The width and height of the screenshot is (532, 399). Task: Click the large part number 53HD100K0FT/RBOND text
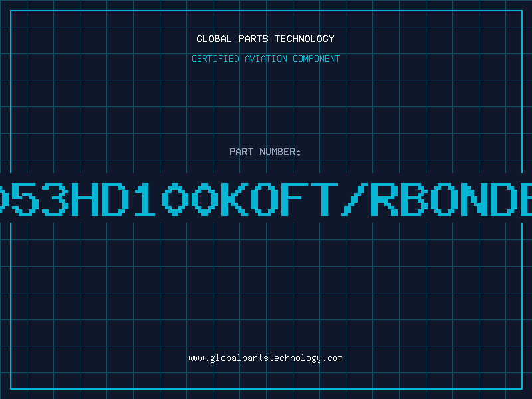pos(266,199)
